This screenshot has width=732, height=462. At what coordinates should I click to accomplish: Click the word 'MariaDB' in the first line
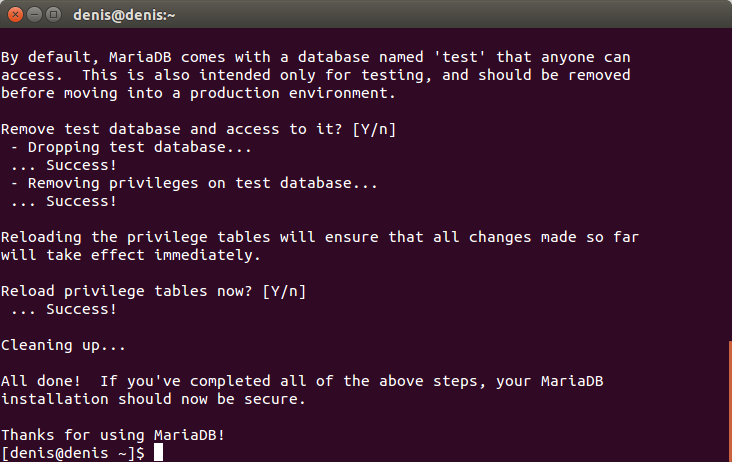point(140,57)
